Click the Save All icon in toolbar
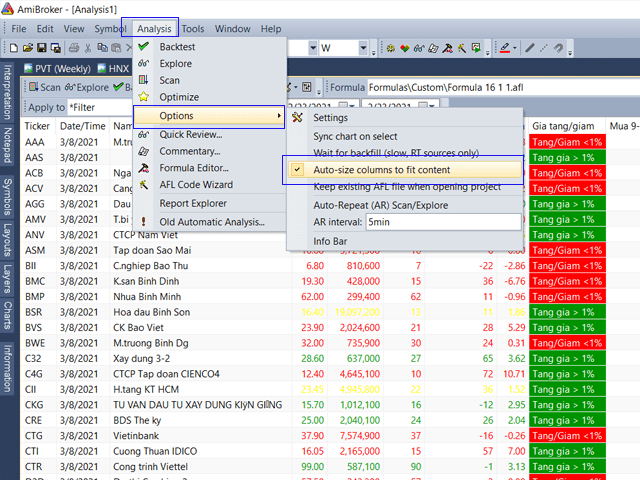Image resolution: width=640 pixels, height=480 pixels. coord(56,48)
